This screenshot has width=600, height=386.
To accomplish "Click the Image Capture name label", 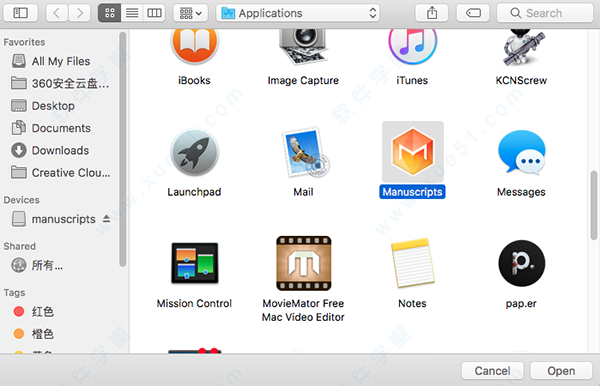I will point(303,81).
